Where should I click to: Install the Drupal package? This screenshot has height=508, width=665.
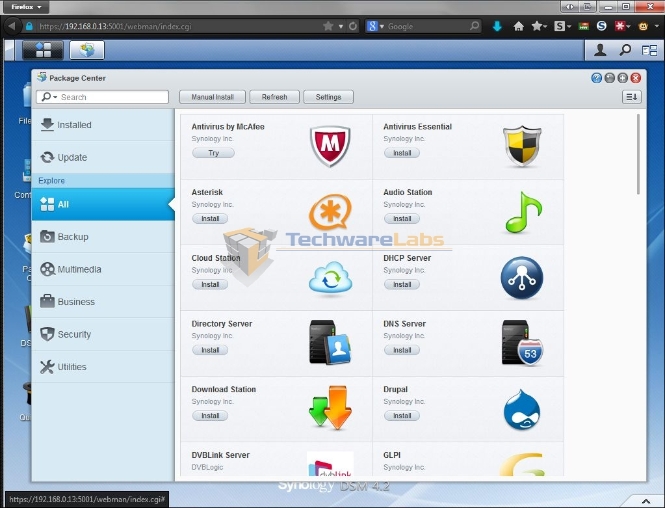tap(402, 416)
